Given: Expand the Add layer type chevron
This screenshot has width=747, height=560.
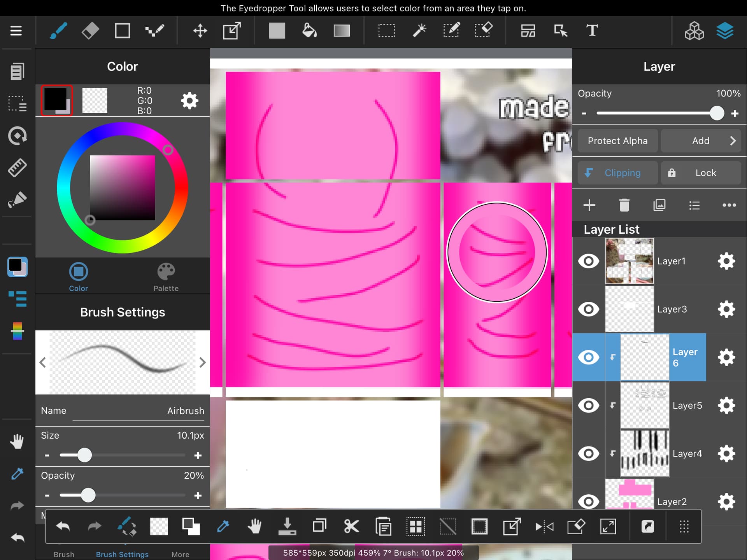Looking at the screenshot, I should tap(733, 141).
